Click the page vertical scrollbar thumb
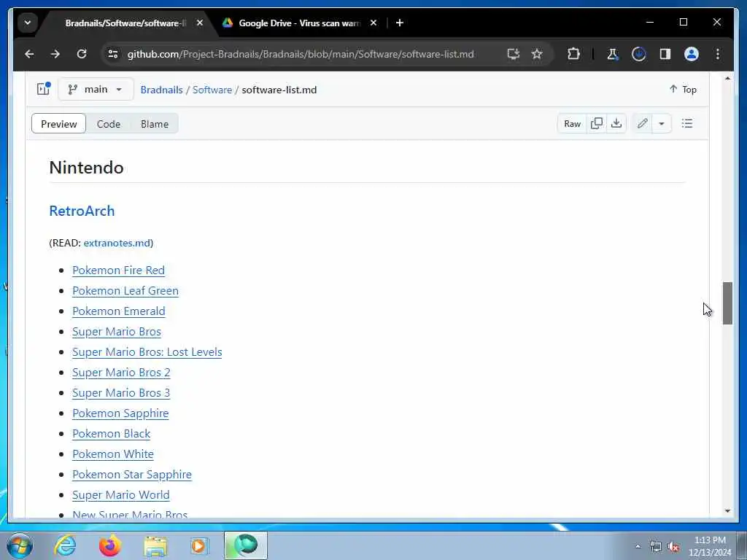Image resolution: width=747 pixels, height=560 pixels. click(727, 303)
